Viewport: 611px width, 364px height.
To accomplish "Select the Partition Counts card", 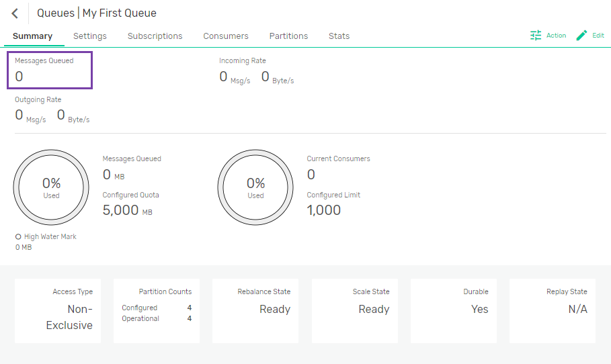I will [x=157, y=311].
